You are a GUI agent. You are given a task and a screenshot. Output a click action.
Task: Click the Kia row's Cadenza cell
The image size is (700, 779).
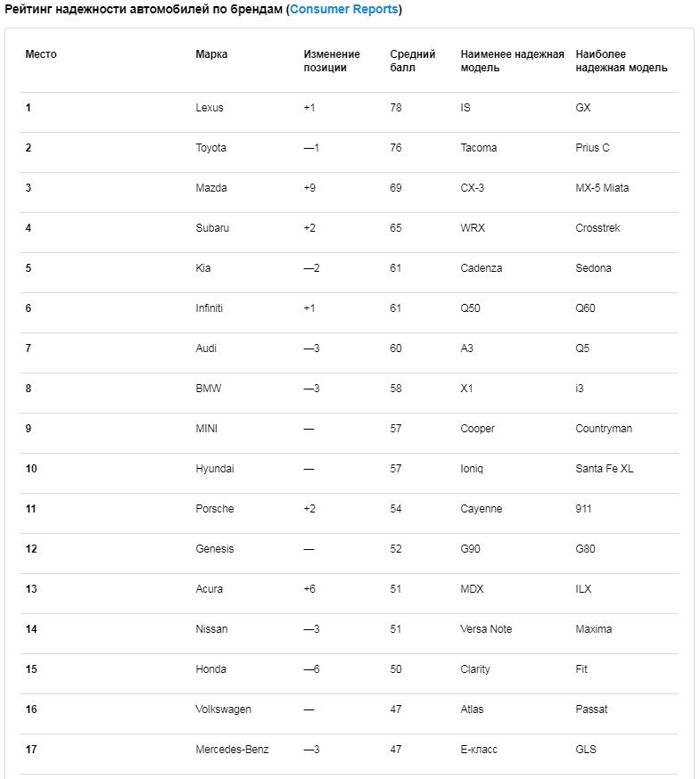(x=482, y=268)
